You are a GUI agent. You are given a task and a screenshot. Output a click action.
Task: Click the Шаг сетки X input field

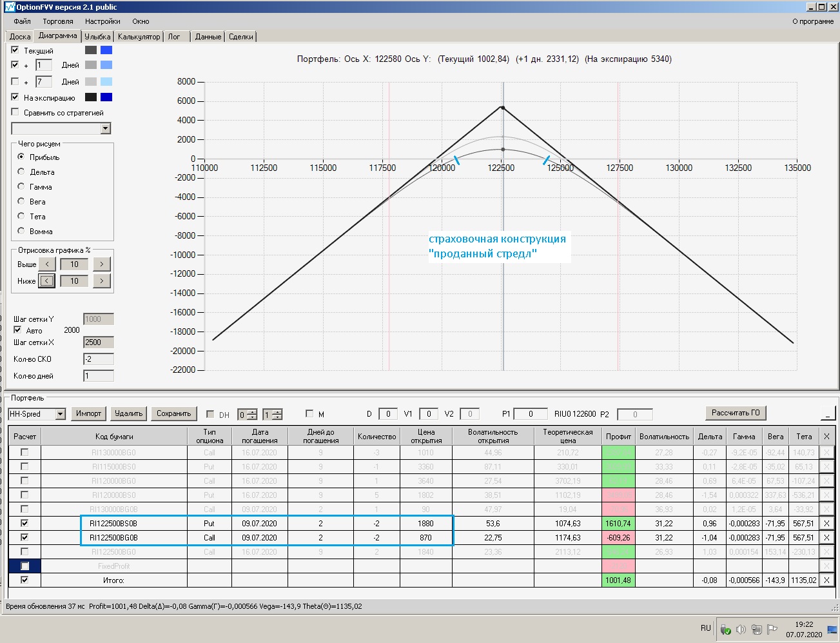click(x=99, y=342)
